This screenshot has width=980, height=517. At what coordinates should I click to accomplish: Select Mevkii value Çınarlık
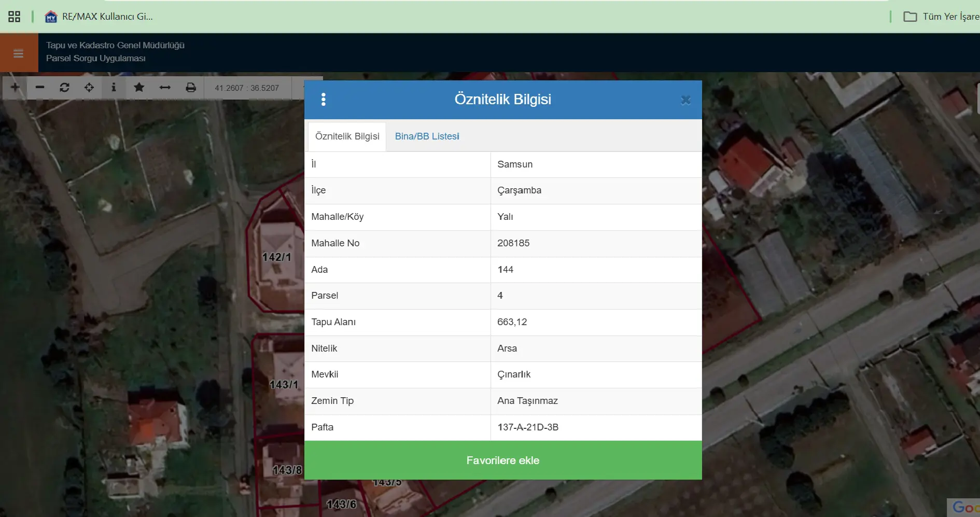[596, 374]
